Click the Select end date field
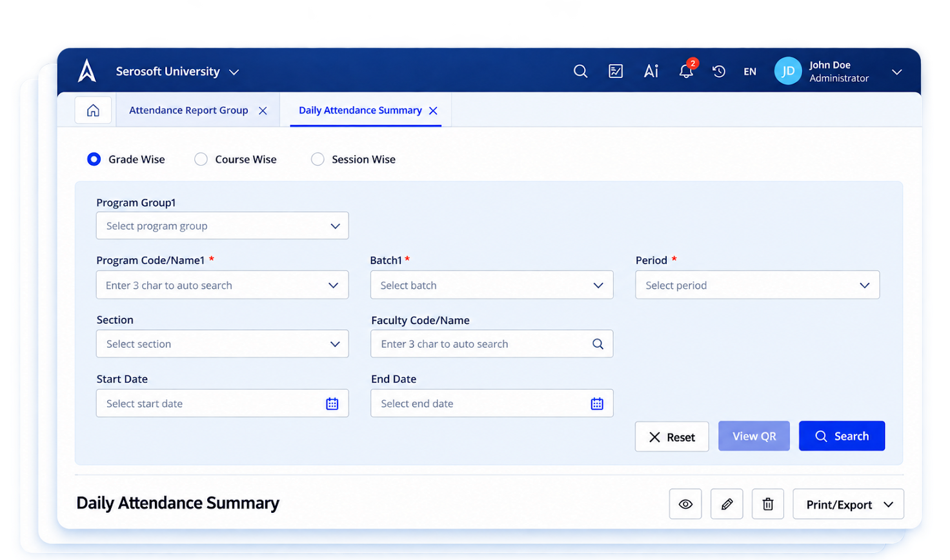 click(492, 403)
